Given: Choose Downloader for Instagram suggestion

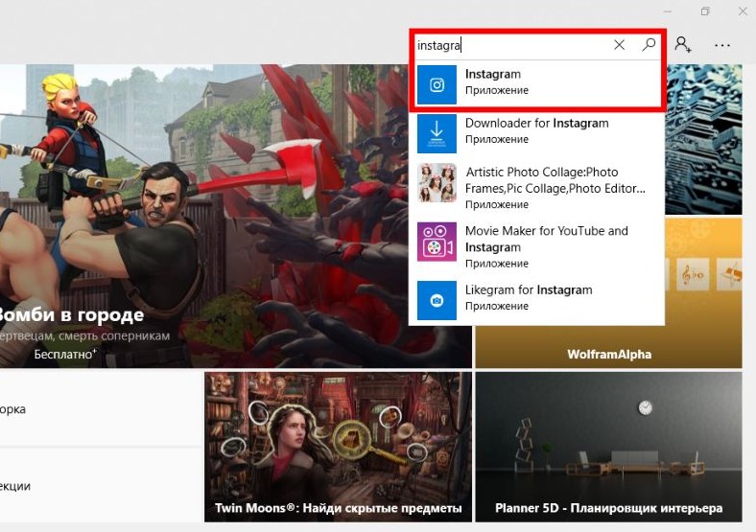Looking at the screenshot, I should point(536,133).
